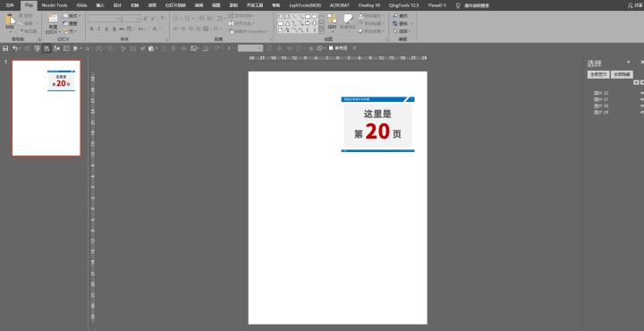Open the font name dropdown

tap(118, 19)
